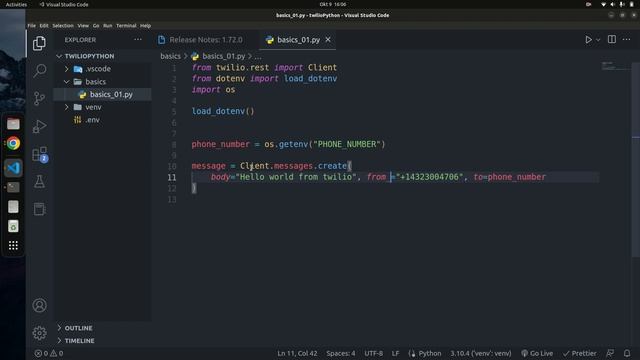Screen dimensions: 640x360
Task: Open editor More Actions ellipsis
Action: pos(627,40)
